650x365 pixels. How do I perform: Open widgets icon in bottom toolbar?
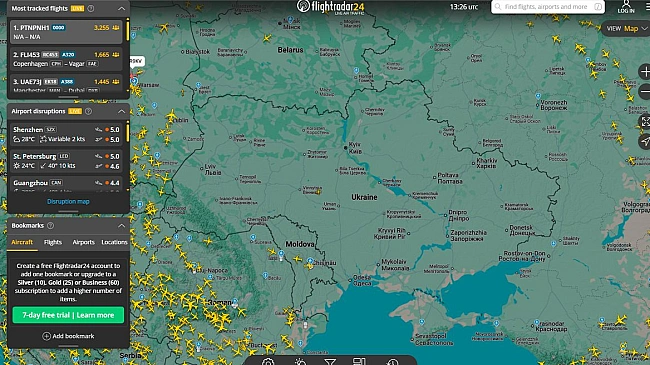[x=359, y=362]
